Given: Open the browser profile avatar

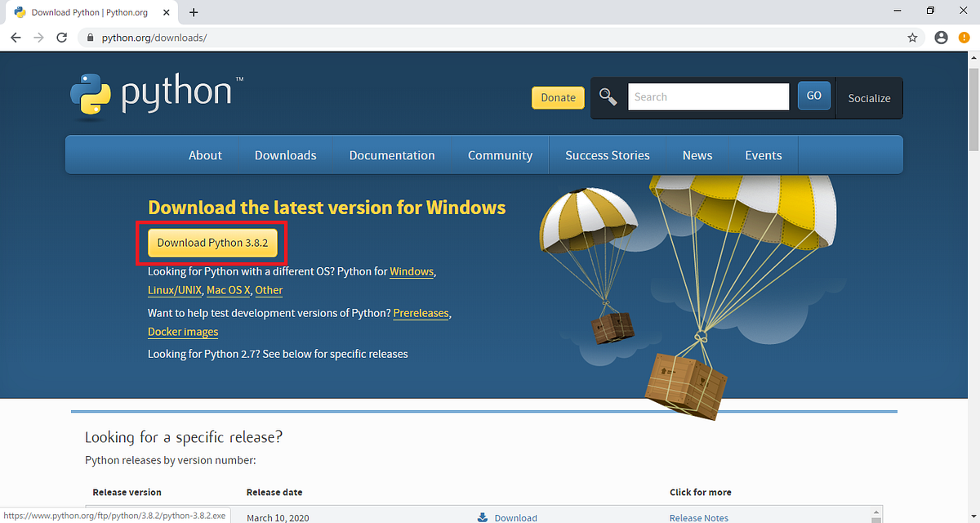Looking at the screenshot, I should point(941,37).
